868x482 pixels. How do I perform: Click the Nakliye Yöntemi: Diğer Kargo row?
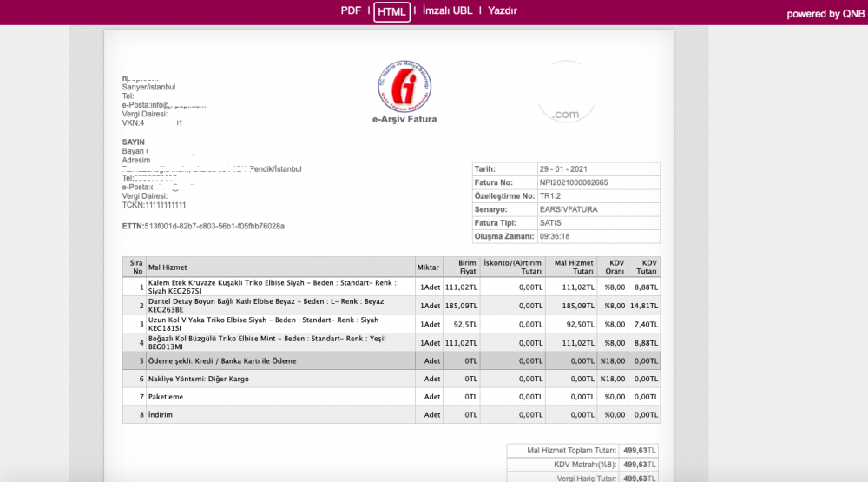tap(391, 379)
